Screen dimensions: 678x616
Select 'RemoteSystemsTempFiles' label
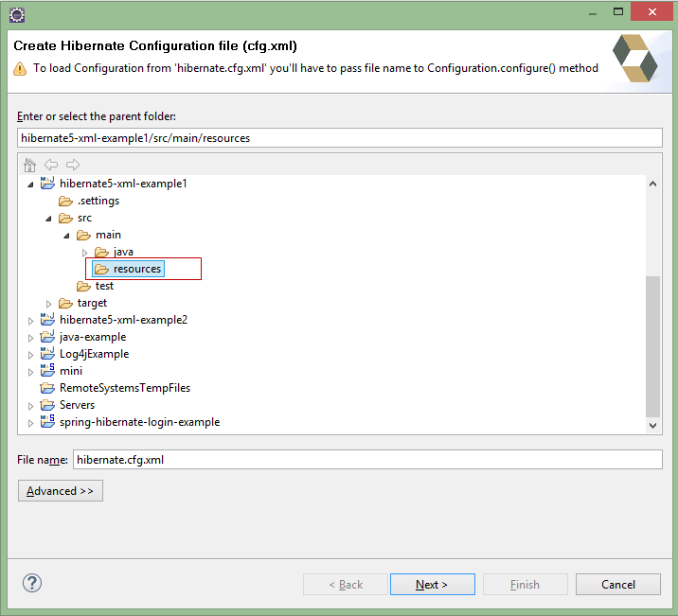click(x=125, y=388)
